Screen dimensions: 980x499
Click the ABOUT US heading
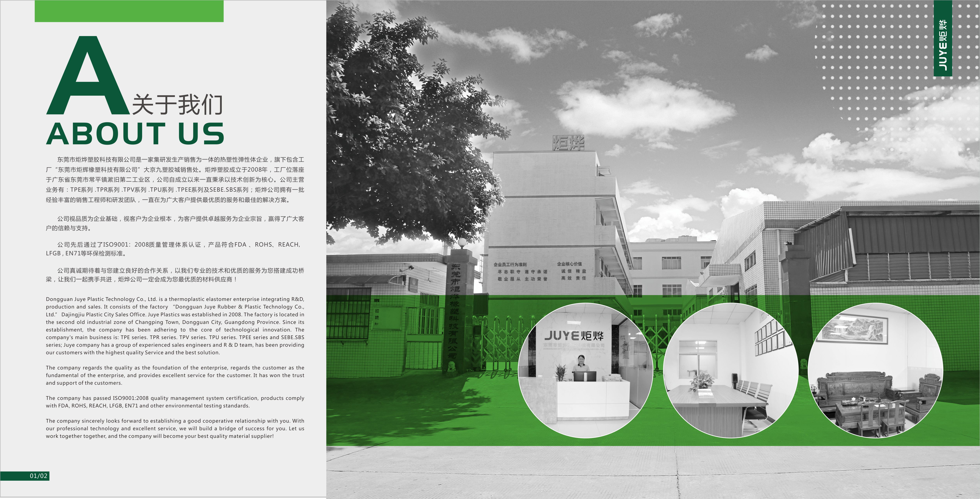135,134
